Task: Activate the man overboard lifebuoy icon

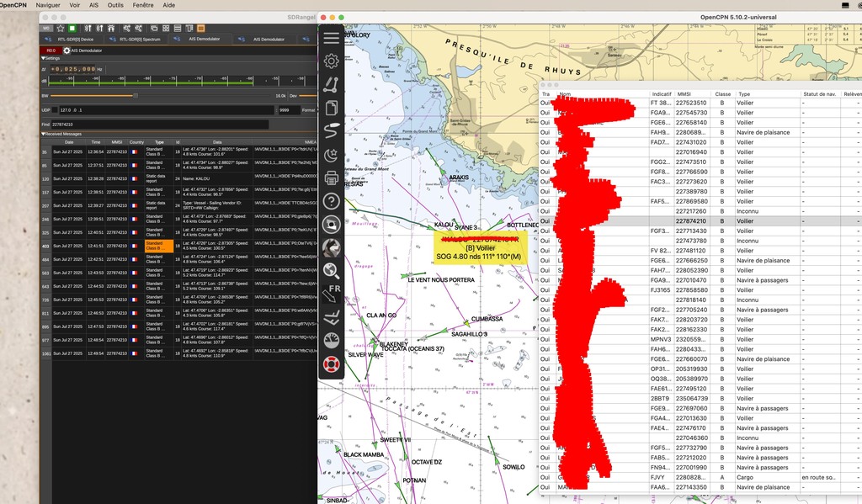Action: [331, 364]
